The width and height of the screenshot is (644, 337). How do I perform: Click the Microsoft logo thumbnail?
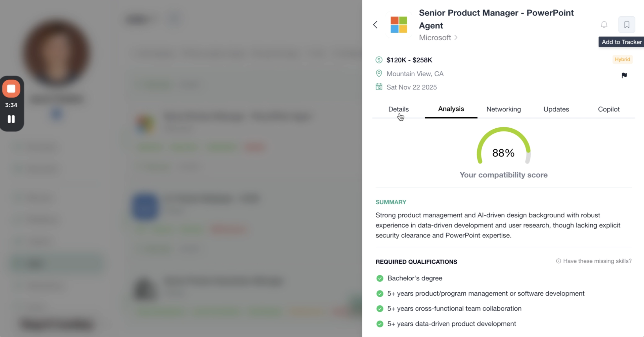pyautogui.click(x=399, y=25)
